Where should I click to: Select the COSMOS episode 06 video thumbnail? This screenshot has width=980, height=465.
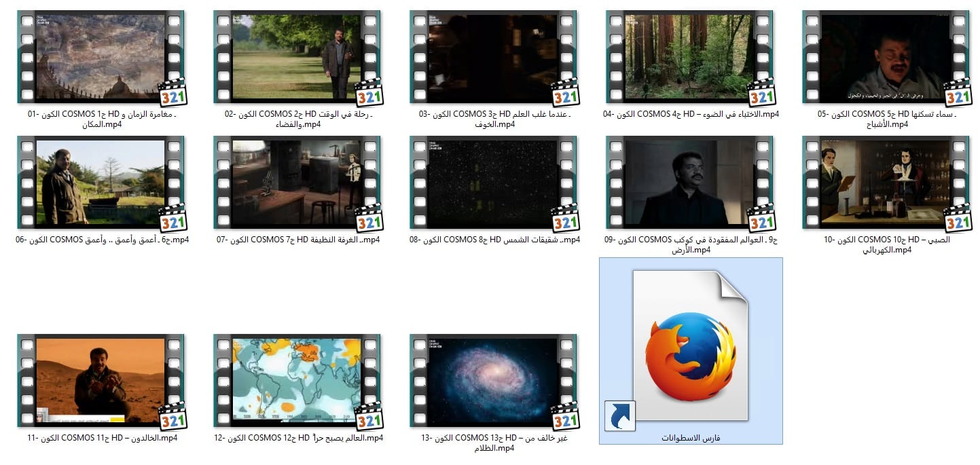(102, 183)
